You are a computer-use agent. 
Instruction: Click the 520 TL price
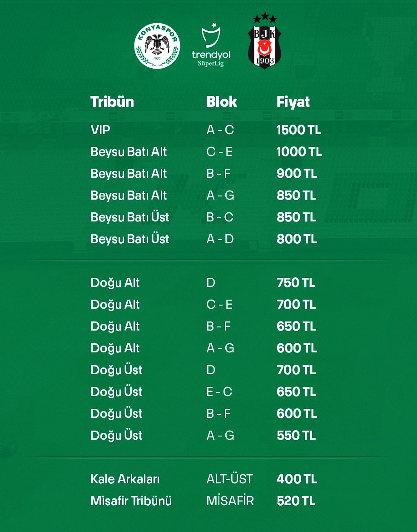coord(296,501)
